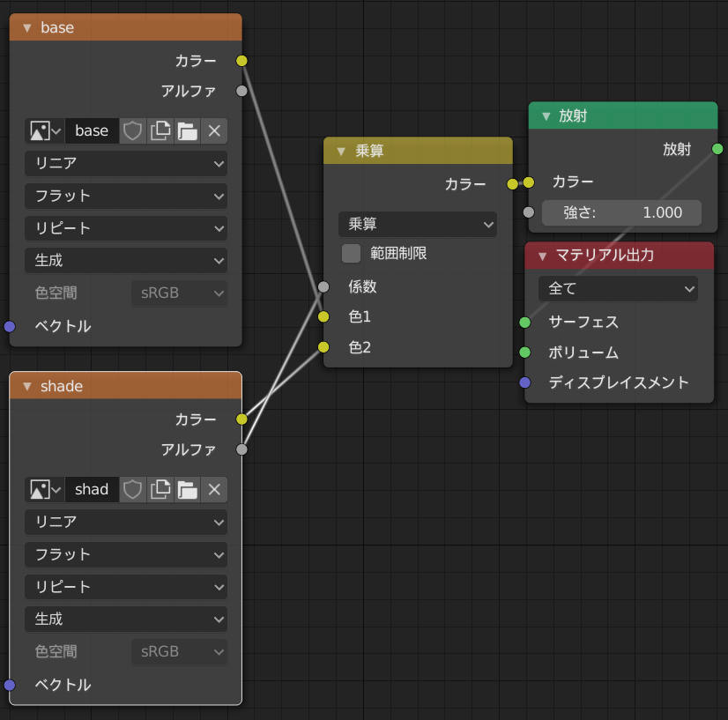
Task: Click 放射 node 強さ input socket
Action: point(528,212)
